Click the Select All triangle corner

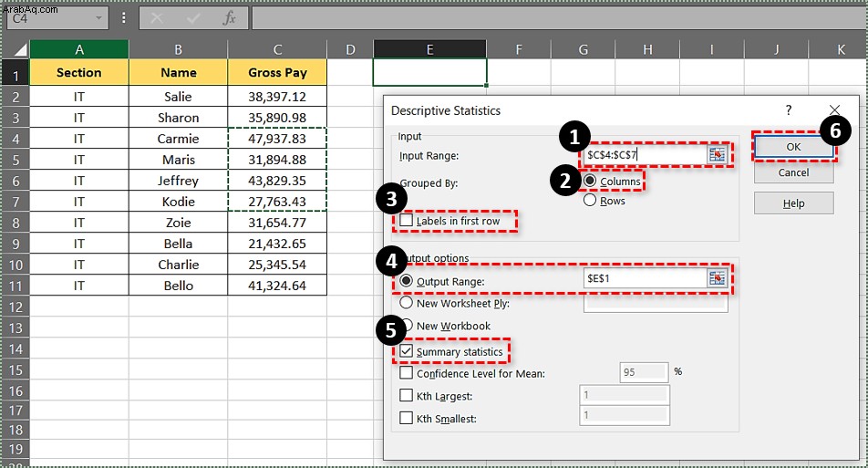pyautogui.click(x=20, y=50)
